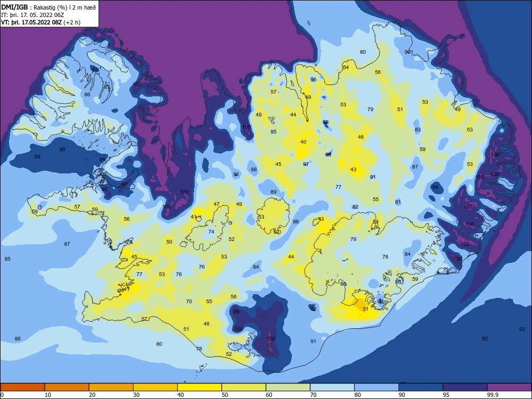Click the dark orange 0–10 legend swatch

click(23, 387)
